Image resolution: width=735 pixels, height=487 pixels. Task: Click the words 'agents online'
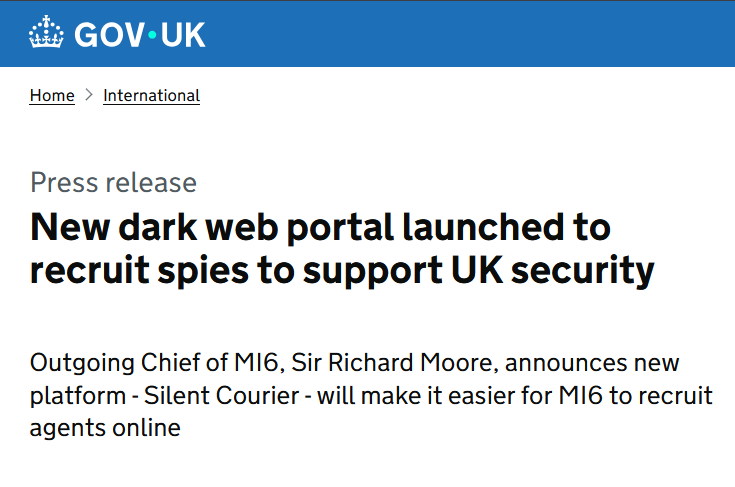(105, 428)
